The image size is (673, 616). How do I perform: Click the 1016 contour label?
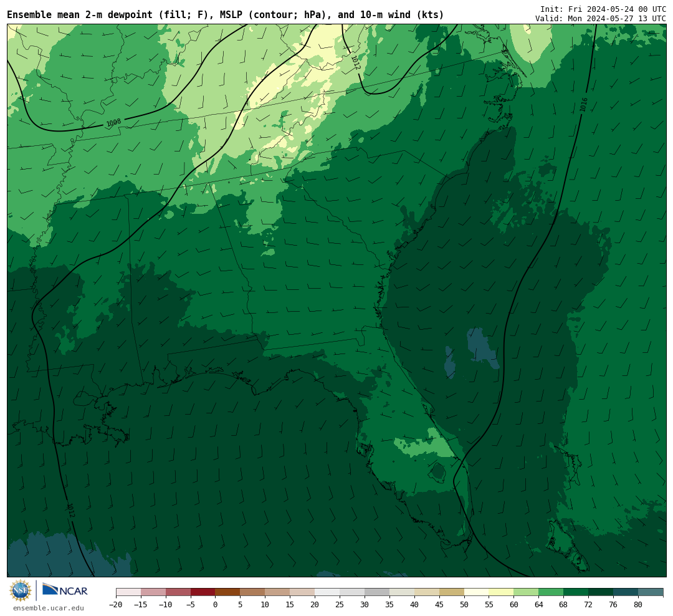(x=583, y=105)
